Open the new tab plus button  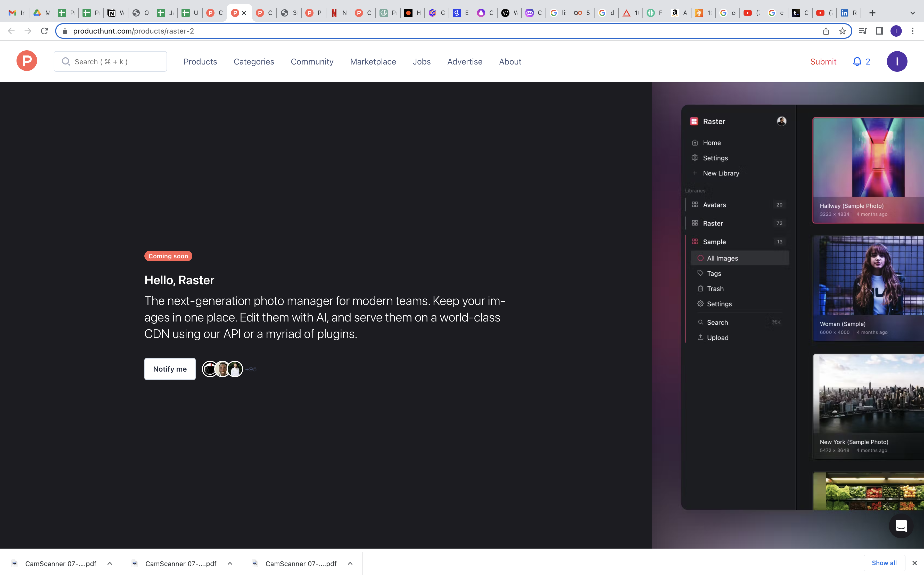click(872, 13)
